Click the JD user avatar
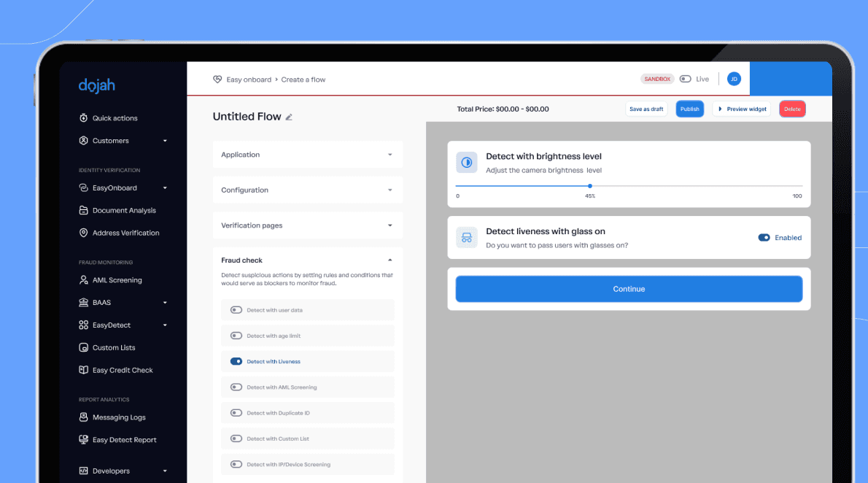Viewport: 868px width, 483px height. click(734, 79)
